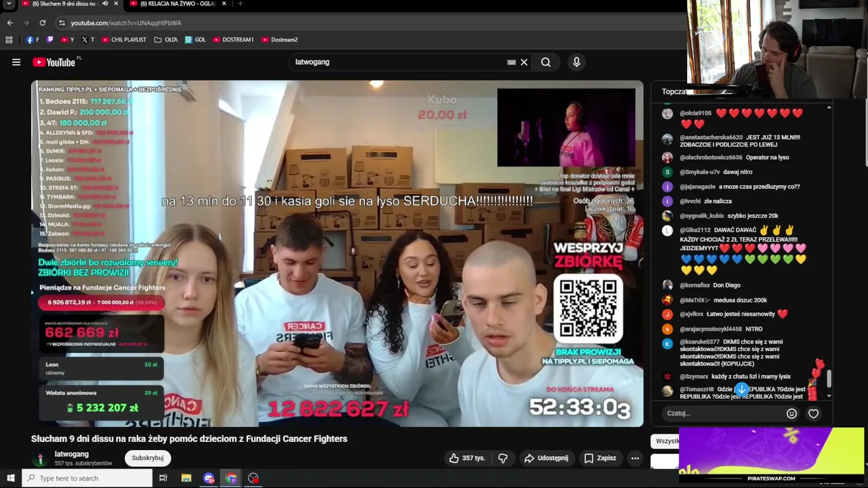Image resolution: width=868 pixels, height=488 pixels.
Task: Open the CHIL PLAYLIST bookmark
Action: [124, 40]
